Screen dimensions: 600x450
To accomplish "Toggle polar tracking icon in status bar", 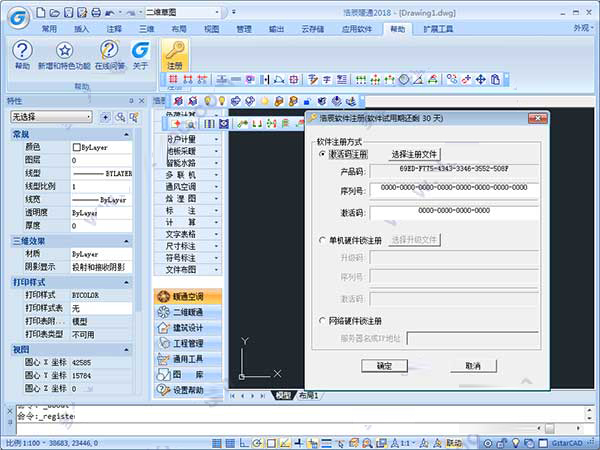I will tap(257, 443).
